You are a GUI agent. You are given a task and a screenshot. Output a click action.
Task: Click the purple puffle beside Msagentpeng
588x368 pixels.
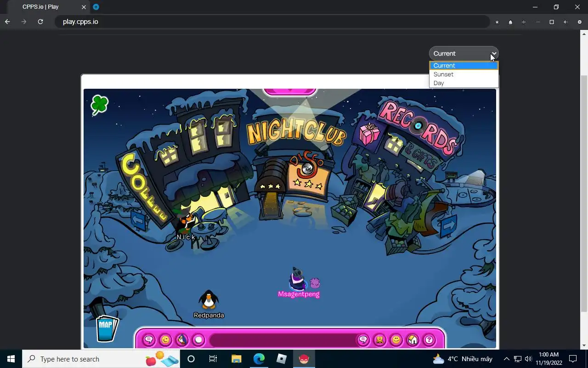315,283
